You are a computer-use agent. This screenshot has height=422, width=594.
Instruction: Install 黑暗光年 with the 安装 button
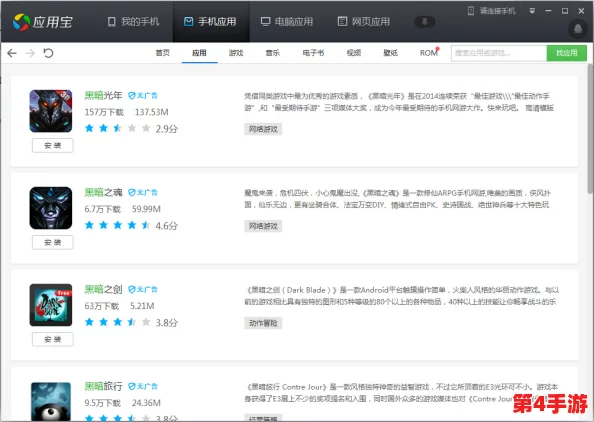(x=53, y=145)
